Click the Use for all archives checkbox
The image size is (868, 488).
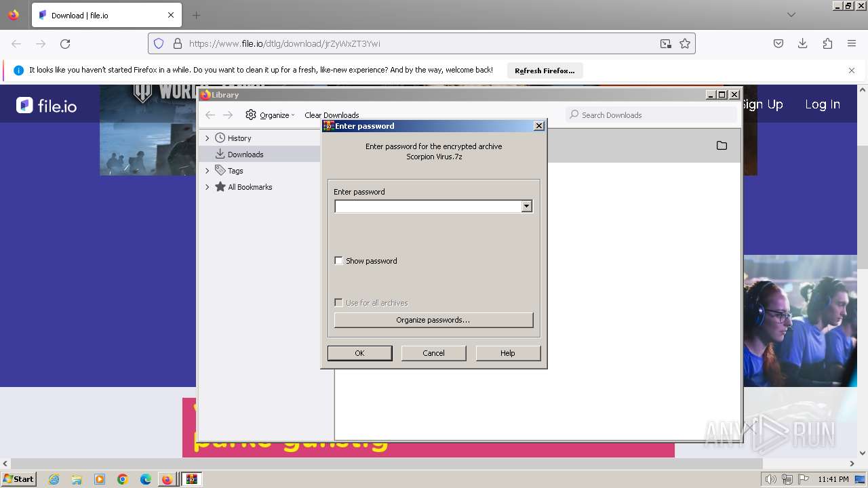coord(339,303)
